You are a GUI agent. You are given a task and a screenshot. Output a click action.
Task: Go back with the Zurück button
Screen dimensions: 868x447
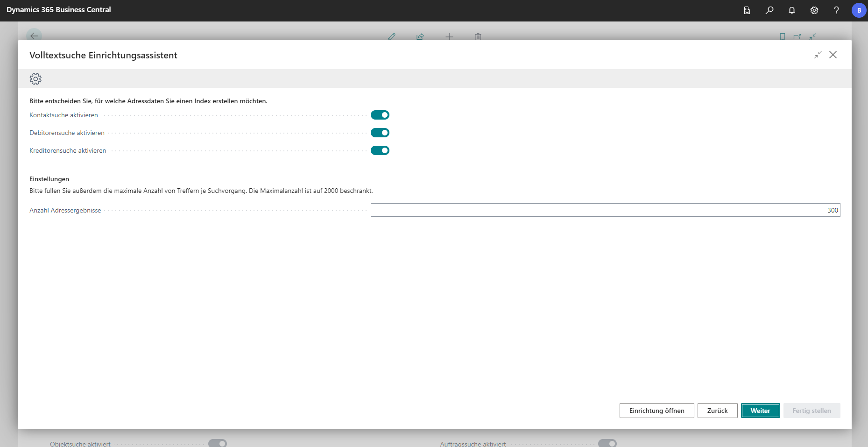(717, 411)
